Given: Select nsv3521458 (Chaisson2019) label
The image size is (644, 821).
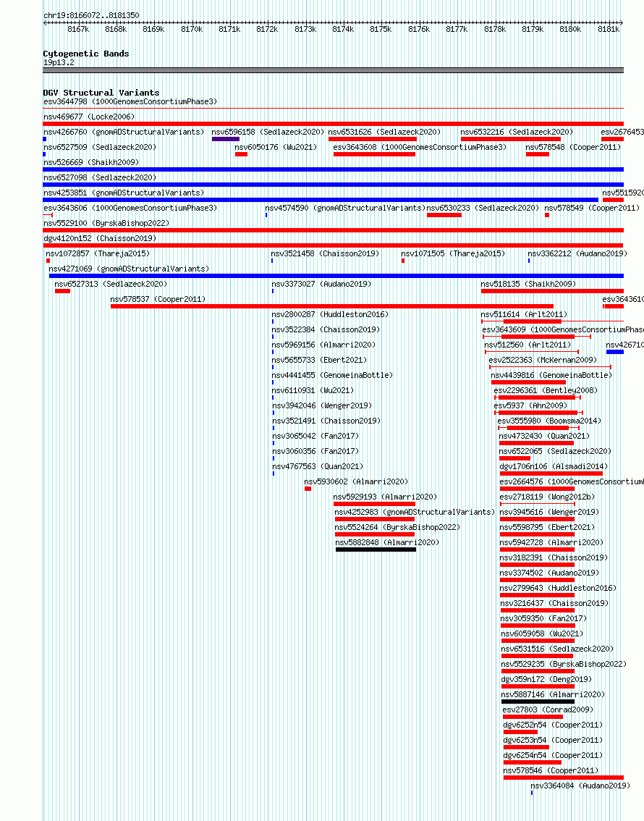Looking at the screenshot, I should tap(326, 253).
